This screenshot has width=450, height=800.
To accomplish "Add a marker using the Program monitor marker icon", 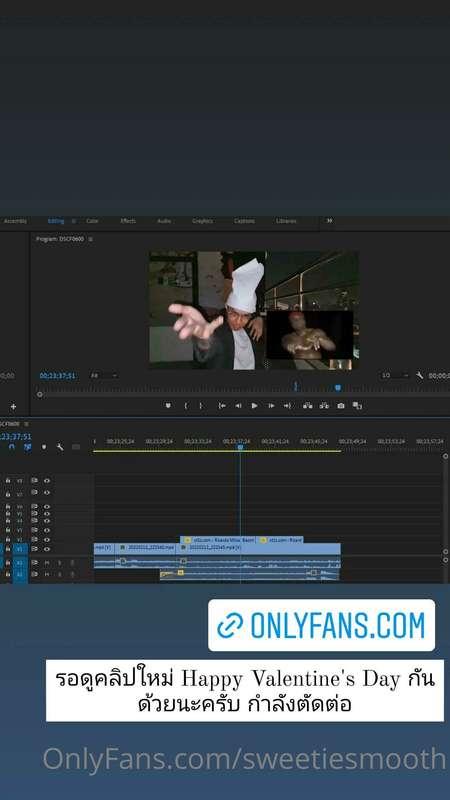I will click(168, 406).
